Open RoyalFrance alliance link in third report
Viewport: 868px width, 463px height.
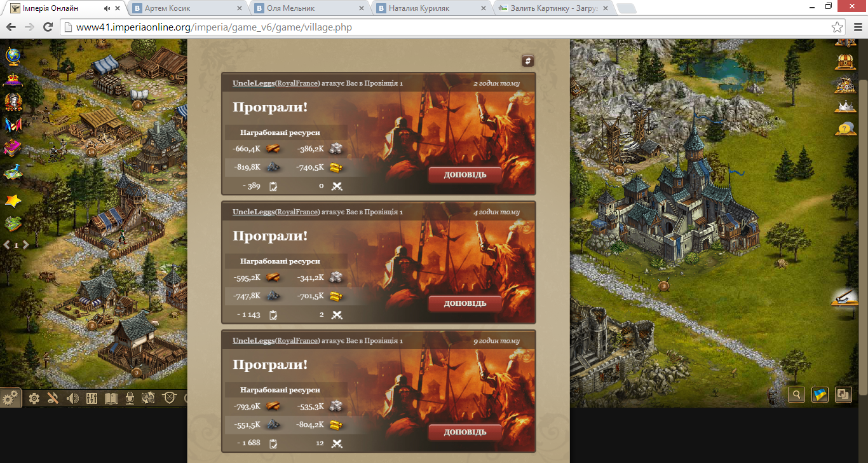[x=297, y=340]
